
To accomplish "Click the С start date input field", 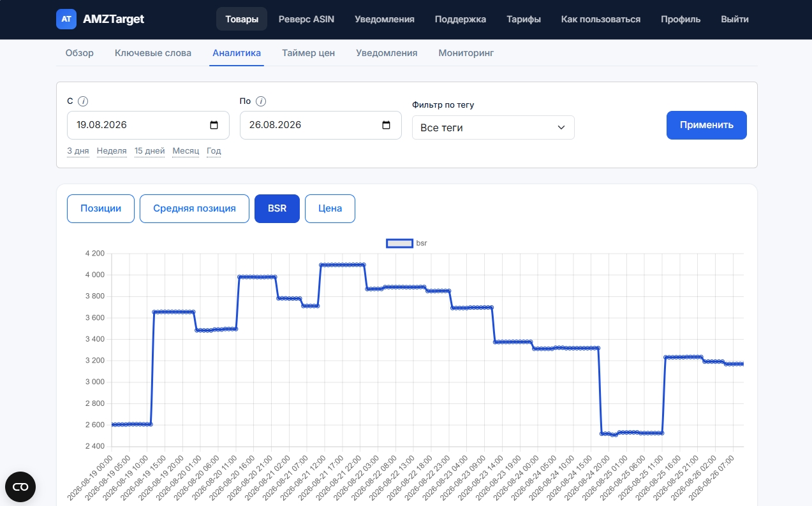I will click(x=148, y=125).
